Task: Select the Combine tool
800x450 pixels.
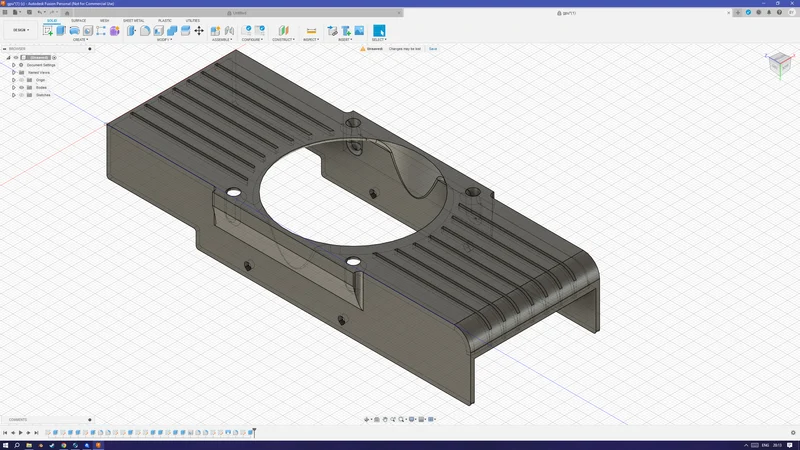Action: click(172, 31)
